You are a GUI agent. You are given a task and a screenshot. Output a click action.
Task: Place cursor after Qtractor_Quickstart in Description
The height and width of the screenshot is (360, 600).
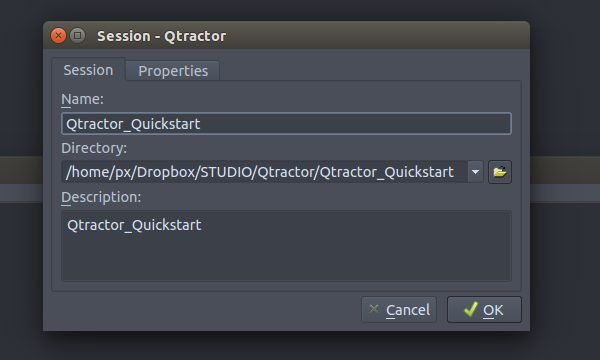[202, 225]
